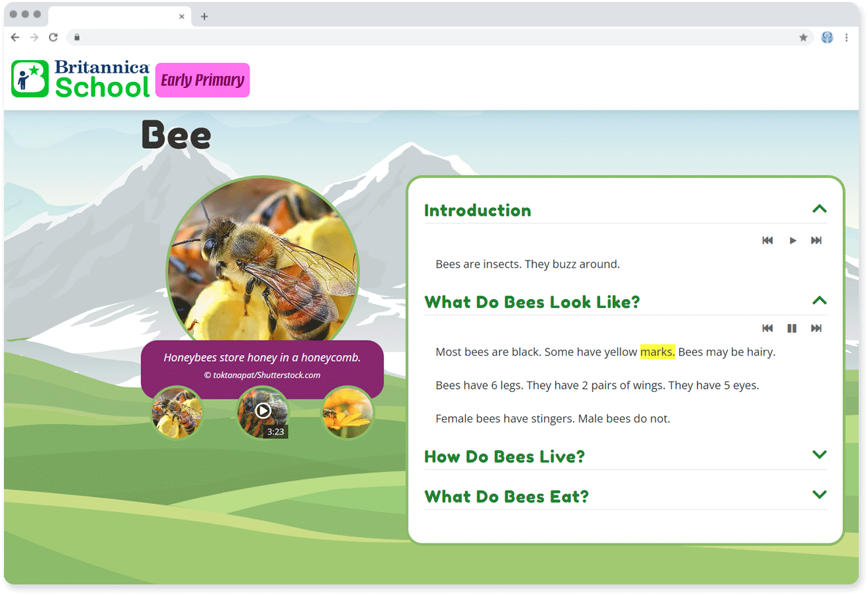The width and height of the screenshot is (868, 595).
Task: Expand What Do Bees Eat chevron
Action: point(819,495)
